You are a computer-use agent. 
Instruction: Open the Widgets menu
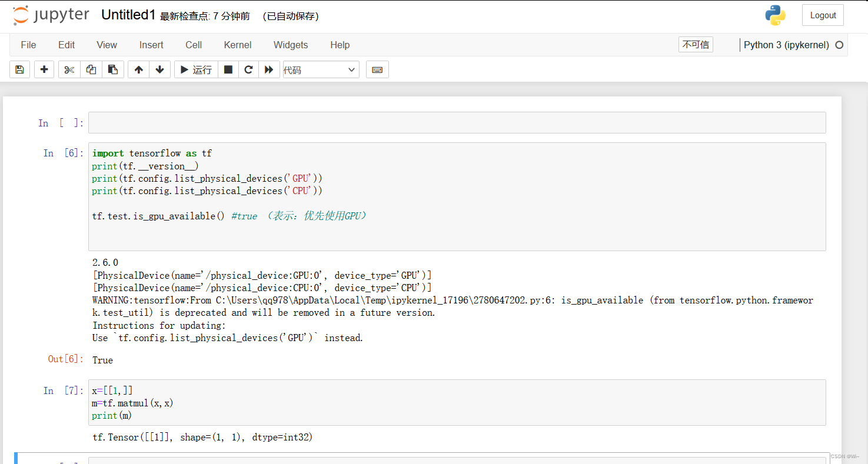[x=291, y=45]
